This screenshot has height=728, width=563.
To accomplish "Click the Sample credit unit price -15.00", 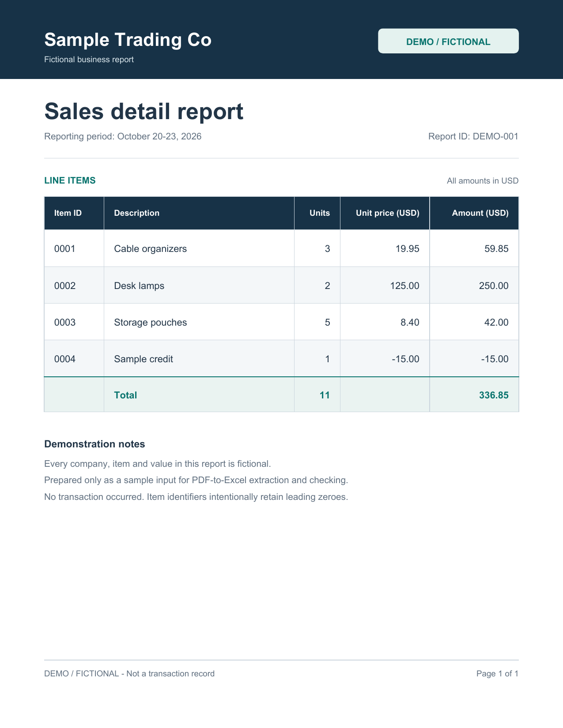I will coord(385,359).
